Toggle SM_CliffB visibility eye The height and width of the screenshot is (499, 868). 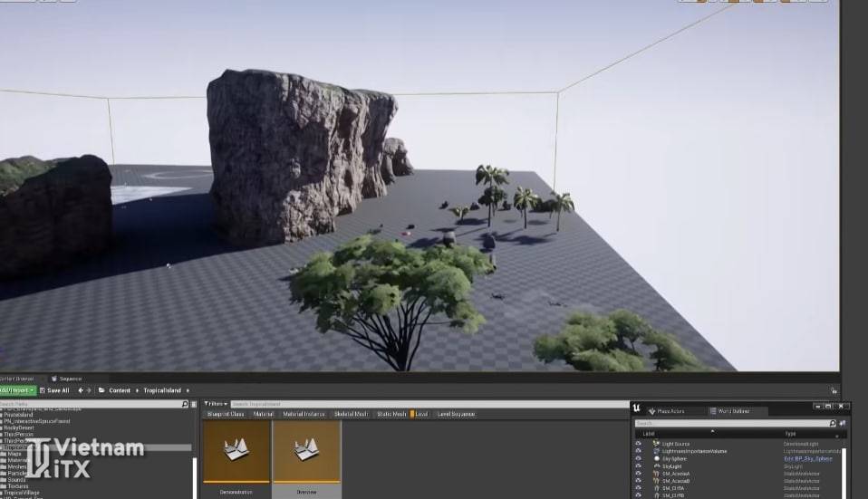(x=638, y=495)
